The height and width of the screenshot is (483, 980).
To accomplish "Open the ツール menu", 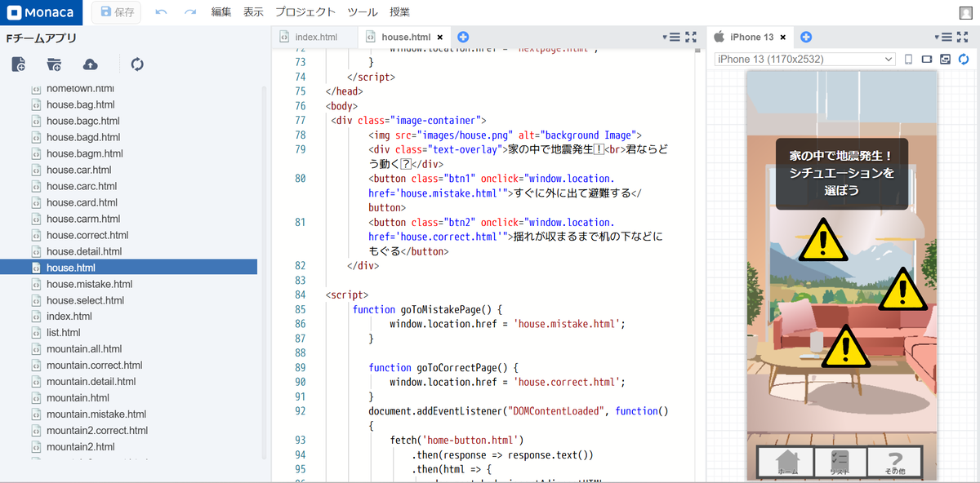I will 363,12.
